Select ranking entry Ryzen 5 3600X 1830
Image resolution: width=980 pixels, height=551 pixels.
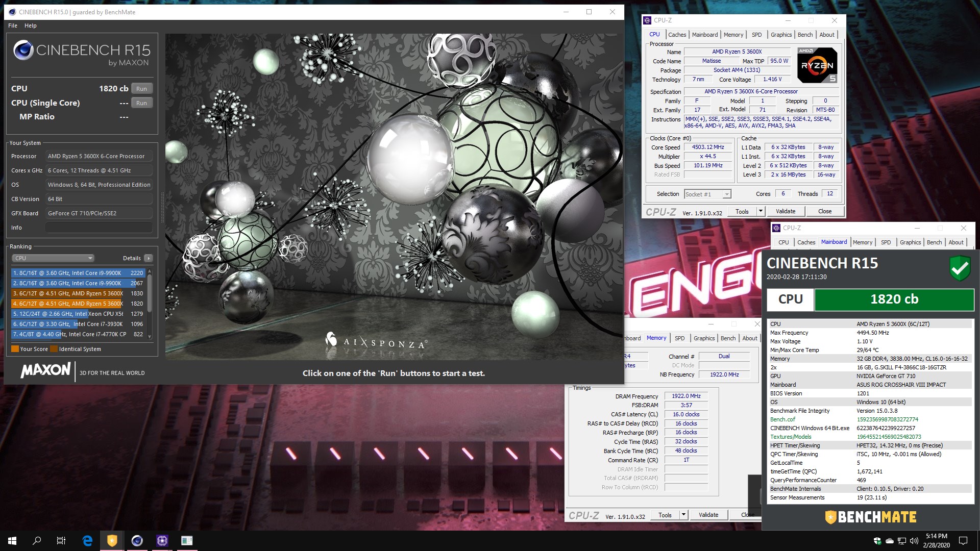78,293
